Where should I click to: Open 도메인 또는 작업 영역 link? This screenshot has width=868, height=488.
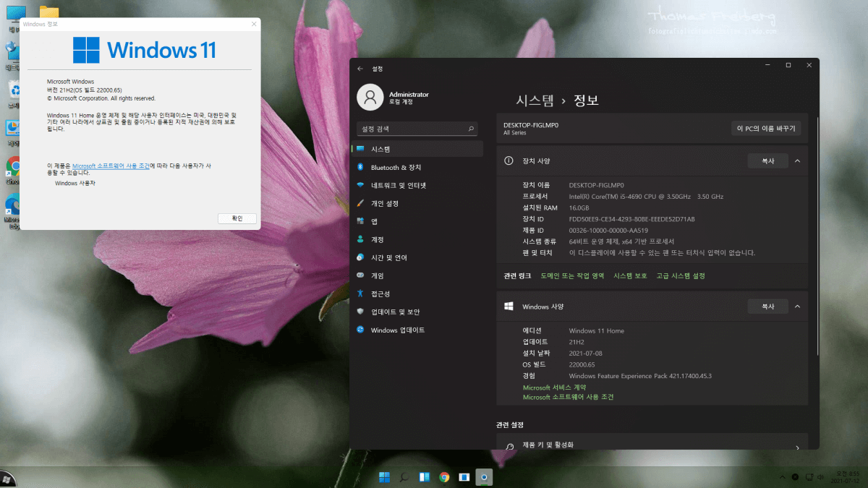pos(572,275)
